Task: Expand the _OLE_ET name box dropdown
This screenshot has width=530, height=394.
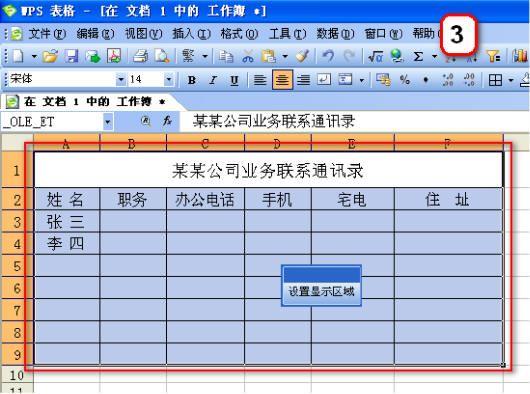Action: pyautogui.click(x=107, y=121)
